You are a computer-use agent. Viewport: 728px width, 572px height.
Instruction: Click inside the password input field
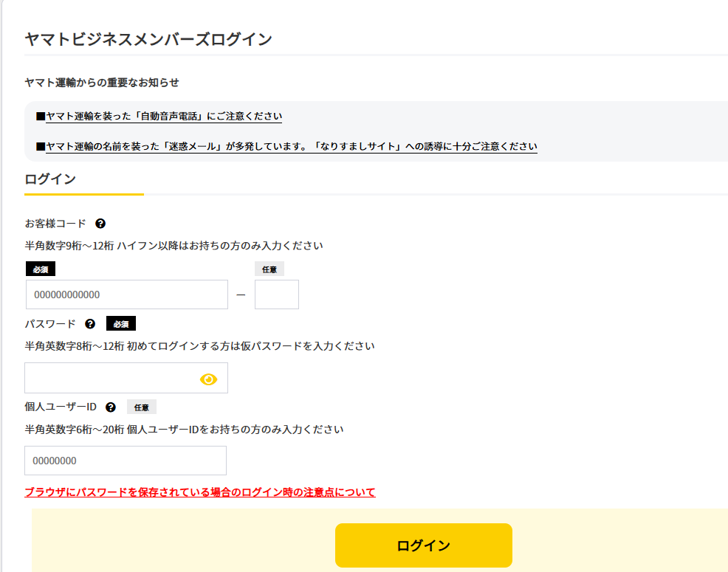click(x=111, y=378)
